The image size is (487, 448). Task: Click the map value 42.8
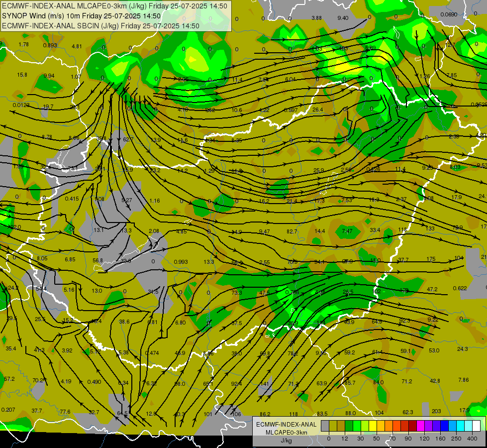(x=435, y=381)
